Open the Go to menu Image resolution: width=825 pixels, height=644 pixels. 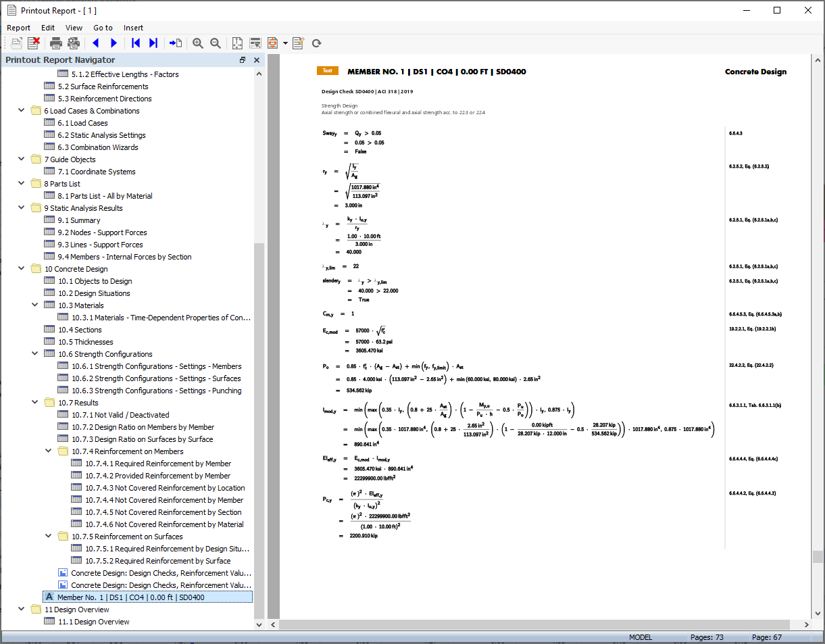(103, 28)
